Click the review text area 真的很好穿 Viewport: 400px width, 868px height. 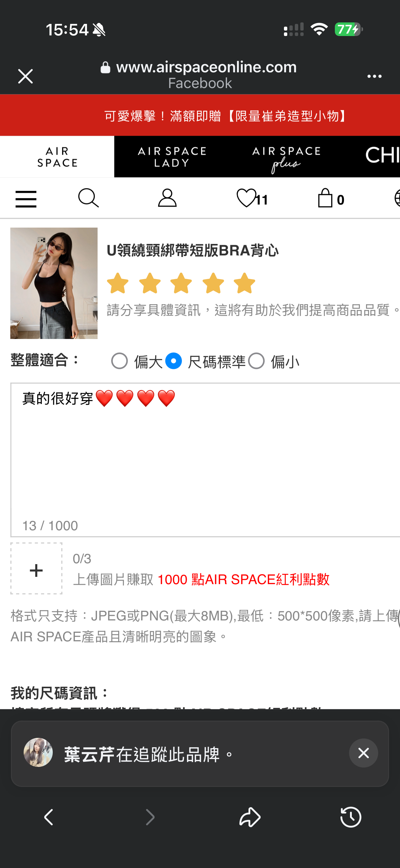point(205,460)
